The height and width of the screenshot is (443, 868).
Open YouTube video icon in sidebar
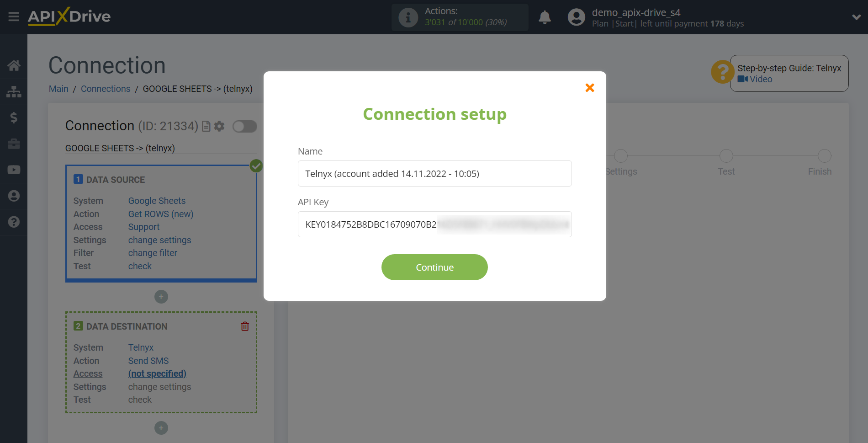pyautogui.click(x=14, y=170)
